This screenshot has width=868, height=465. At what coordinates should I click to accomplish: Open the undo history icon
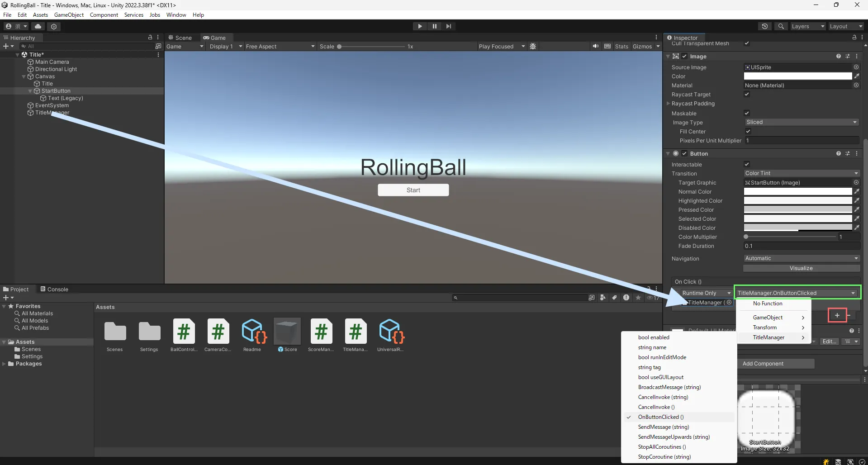coord(764,26)
